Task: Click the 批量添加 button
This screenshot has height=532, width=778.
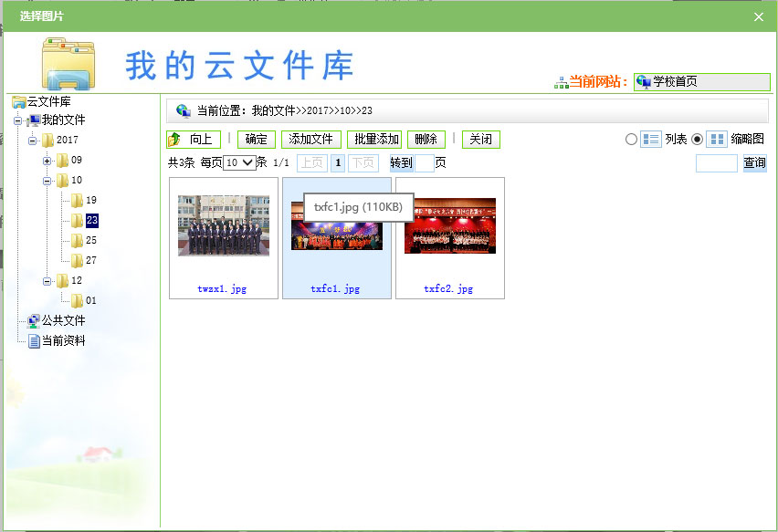Action: (x=376, y=140)
